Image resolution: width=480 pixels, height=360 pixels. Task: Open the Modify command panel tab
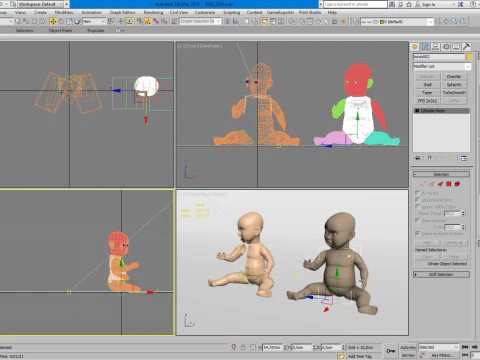[425, 47]
